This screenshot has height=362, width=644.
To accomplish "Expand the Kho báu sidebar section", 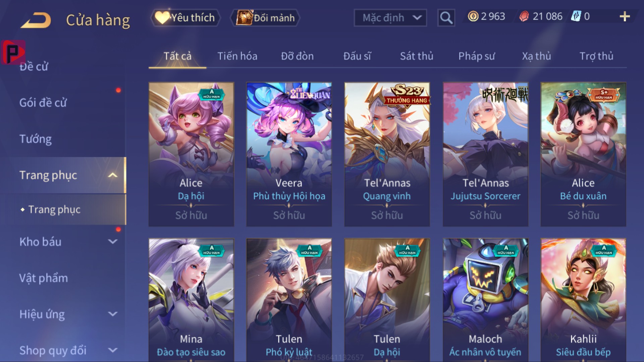I will pos(113,242).
